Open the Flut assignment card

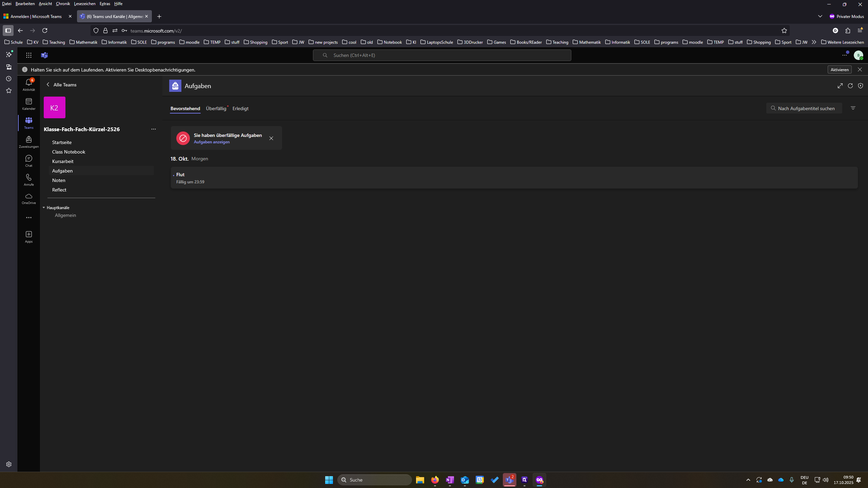514,178
